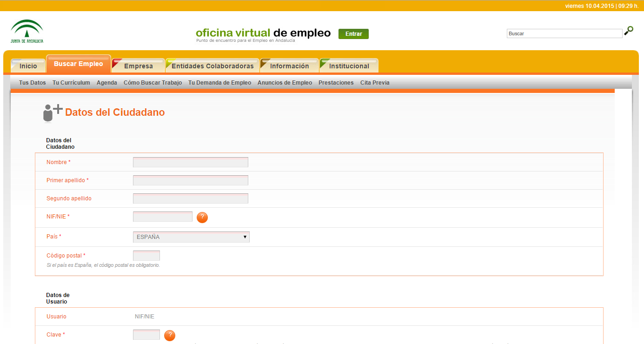Open the Clave help question icon
The width and height of the screenshot is (644, 344).
click(170, 335)
